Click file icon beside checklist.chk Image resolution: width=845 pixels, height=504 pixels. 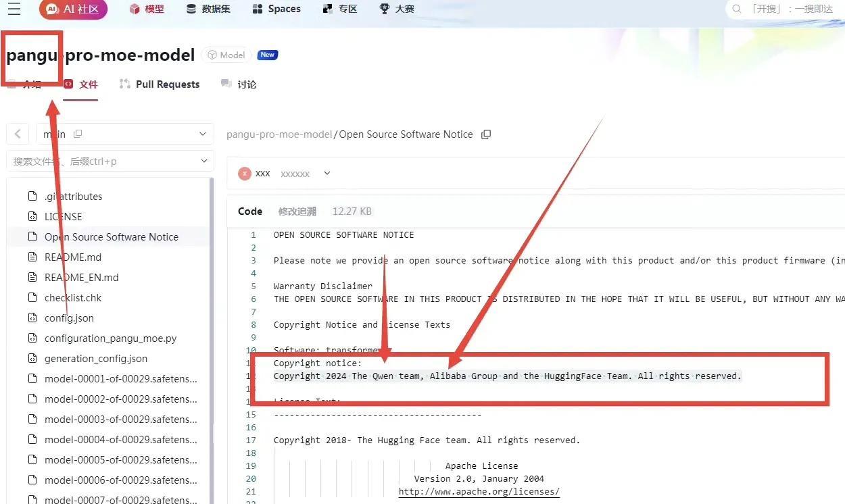[32, 298]
